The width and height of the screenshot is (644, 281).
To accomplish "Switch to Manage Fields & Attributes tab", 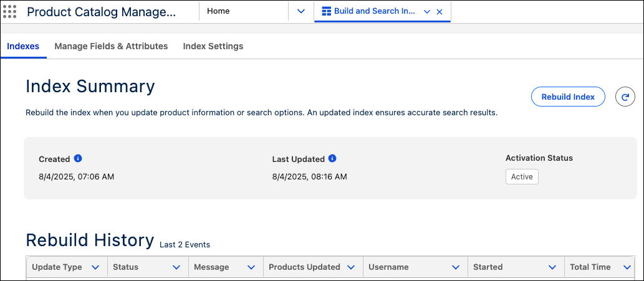I will point(112,46).
